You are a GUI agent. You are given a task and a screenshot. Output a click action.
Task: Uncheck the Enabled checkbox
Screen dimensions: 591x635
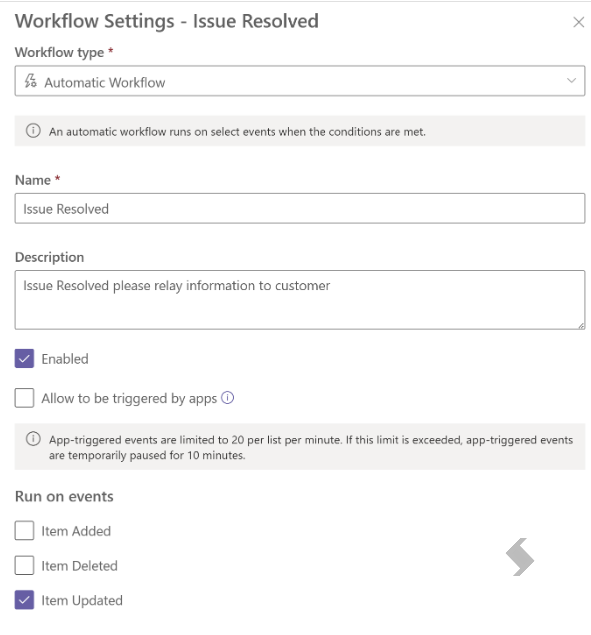(x=24, y=359)
